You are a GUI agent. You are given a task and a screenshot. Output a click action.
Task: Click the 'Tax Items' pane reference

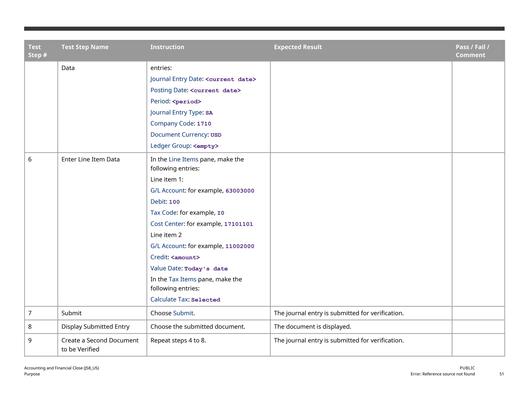click(x=182, y=279)
